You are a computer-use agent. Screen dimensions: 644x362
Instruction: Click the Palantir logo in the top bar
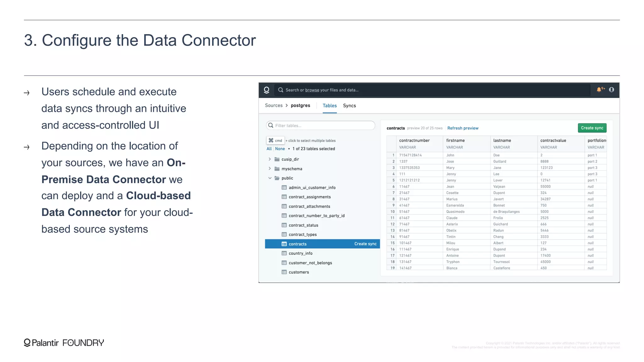click(x=266, y=90)
